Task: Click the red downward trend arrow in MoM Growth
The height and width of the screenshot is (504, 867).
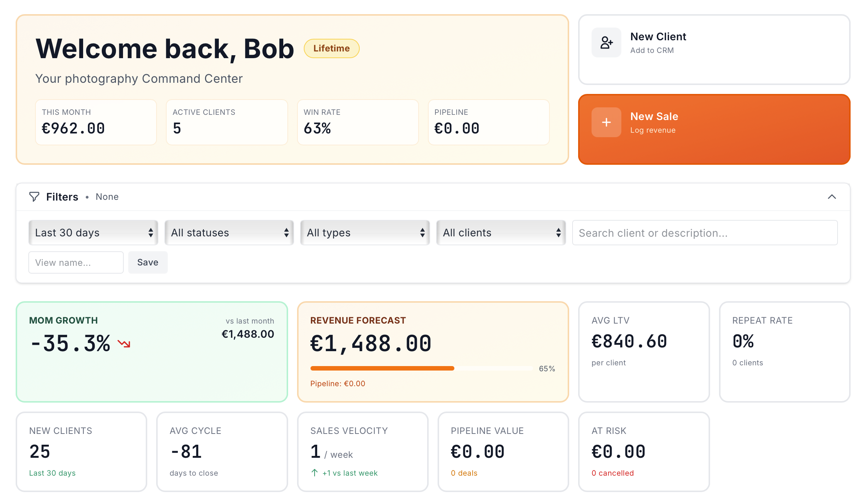Action: [124, 344]
